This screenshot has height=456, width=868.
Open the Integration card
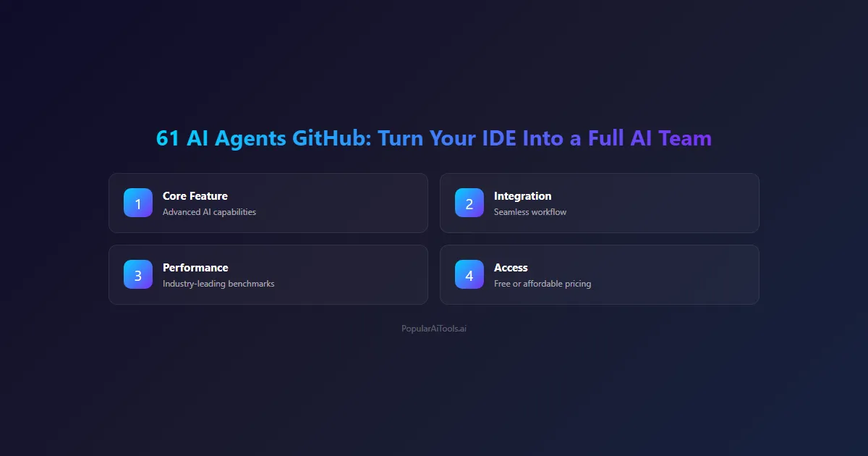click(599, 203)
